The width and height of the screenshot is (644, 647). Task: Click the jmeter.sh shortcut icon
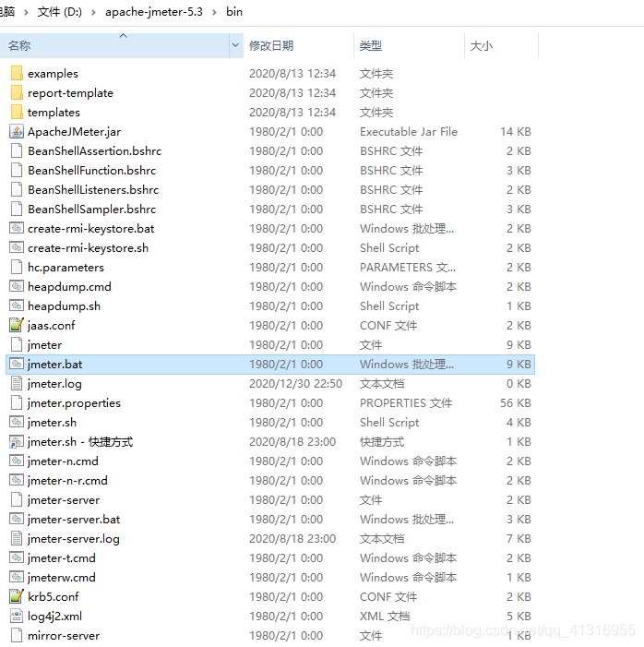coord(17,441)
